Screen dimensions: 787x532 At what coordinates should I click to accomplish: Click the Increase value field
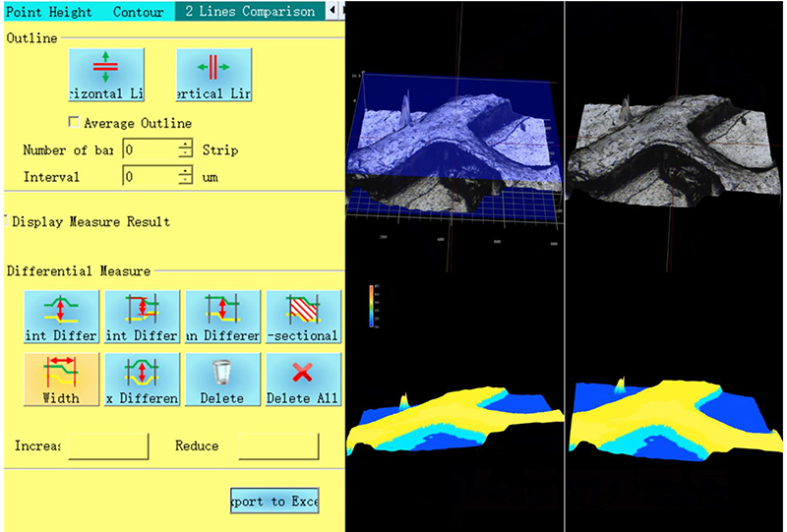108,446
